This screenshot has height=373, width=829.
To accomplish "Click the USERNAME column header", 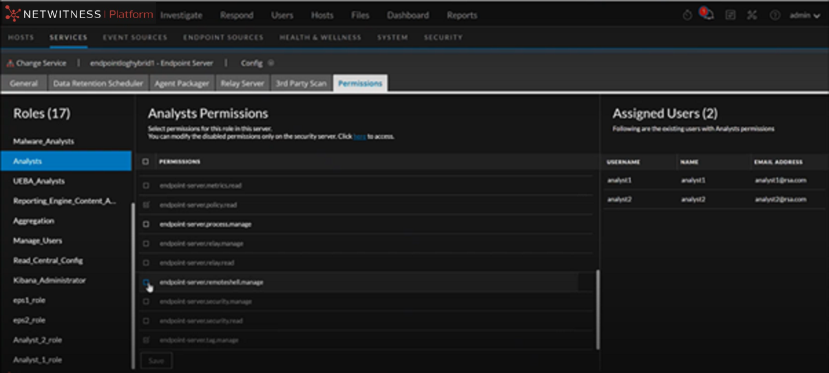I will click(623, 162).
